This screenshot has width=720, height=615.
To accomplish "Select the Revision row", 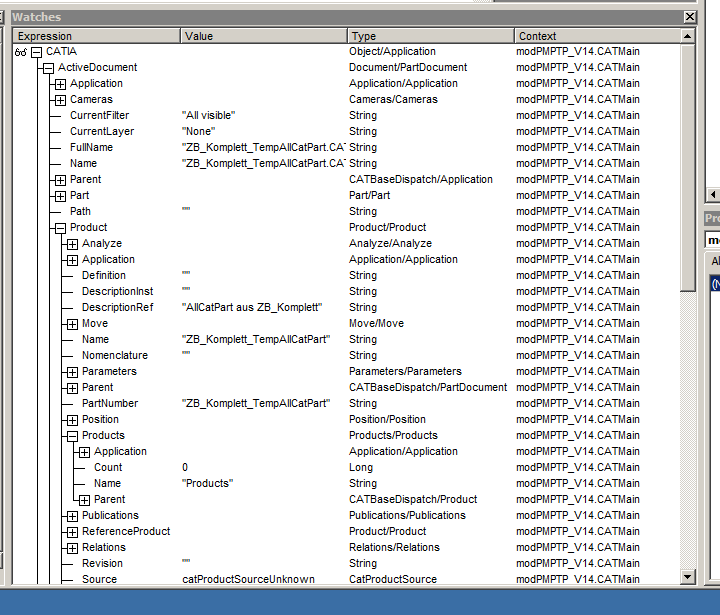I will (347, 563).
